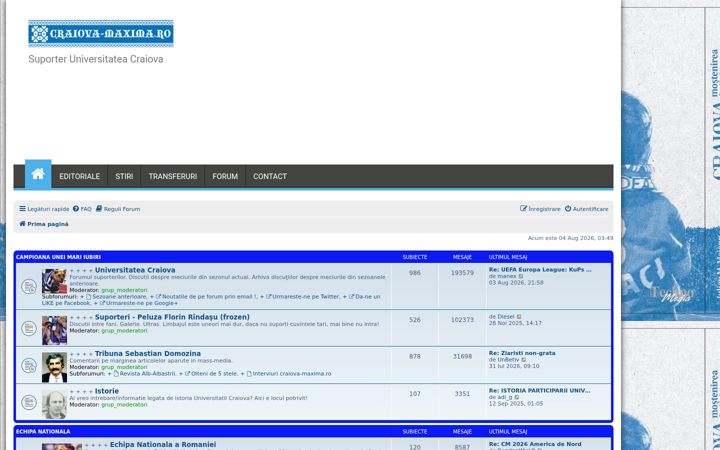
Task: Open the Universitatea Craiova forum
Action: pos(135,270)
